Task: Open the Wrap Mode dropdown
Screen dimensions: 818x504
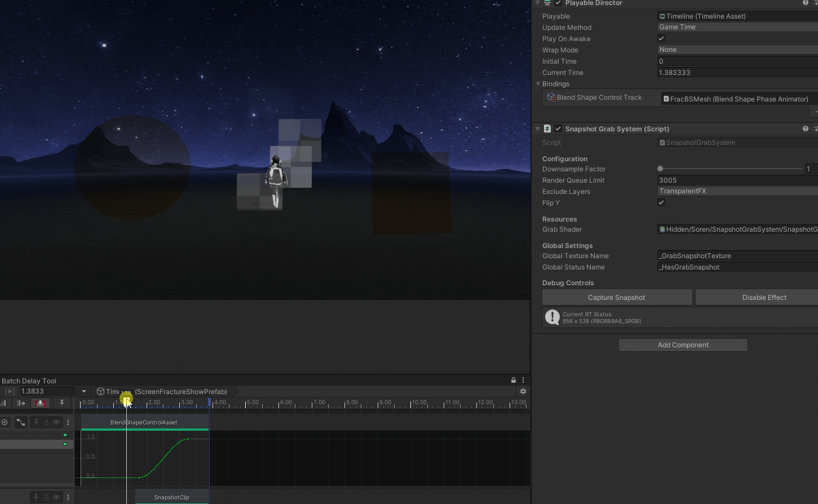Action: 737,50
